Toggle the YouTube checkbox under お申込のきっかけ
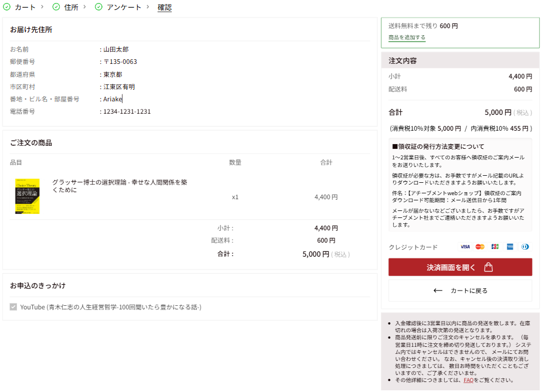Image resolution: width=542 pixels, height=392 pixels. tap(13, 307)
